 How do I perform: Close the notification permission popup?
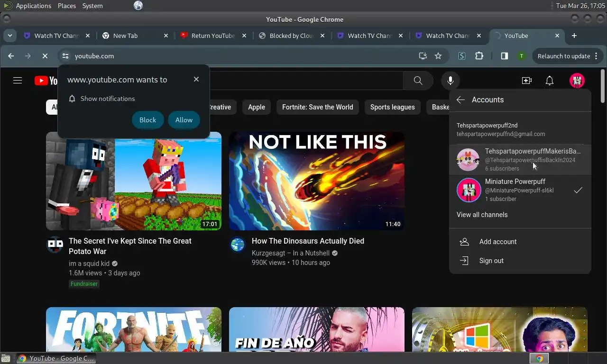pyautogui.click(x=196, y=79)
